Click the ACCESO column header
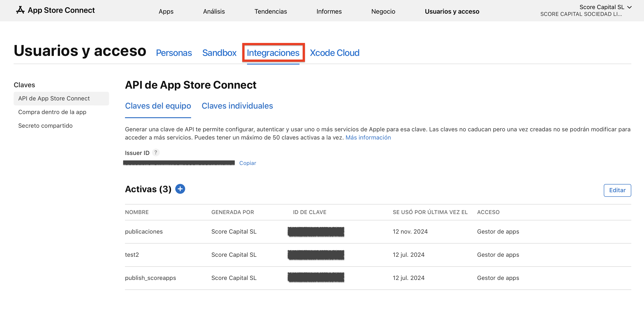The image size is (644, 329). [488, 212]
